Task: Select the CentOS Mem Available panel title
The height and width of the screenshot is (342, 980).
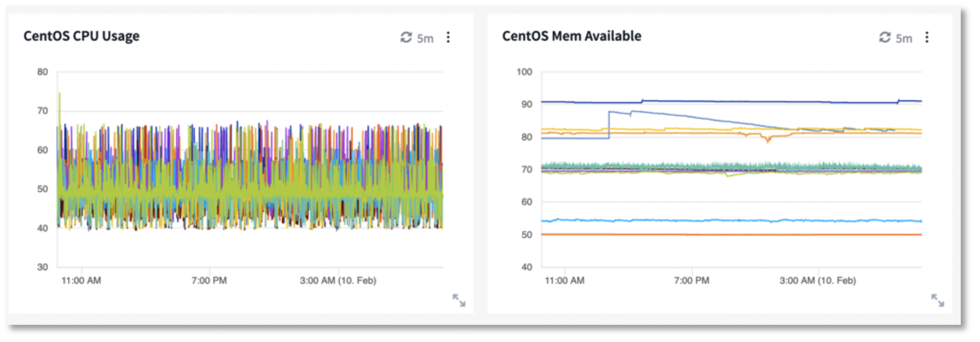Action: [x=571, y=36]
